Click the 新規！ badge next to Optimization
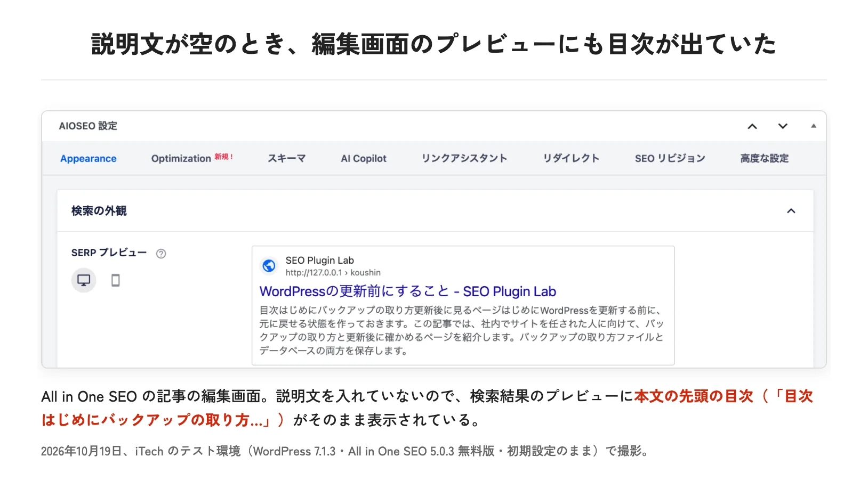The image size is (868, 489). [x=224, y=157]
